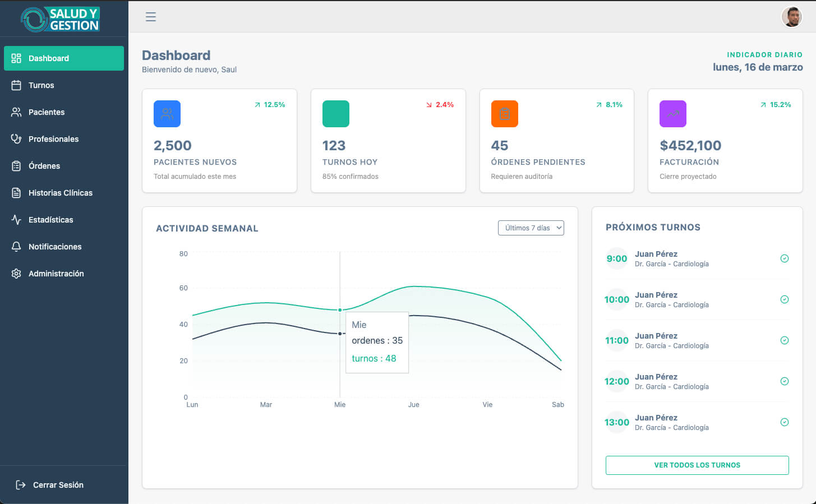Click the Administración gear icon
816x504 pixels.
[x=16, y=274]
